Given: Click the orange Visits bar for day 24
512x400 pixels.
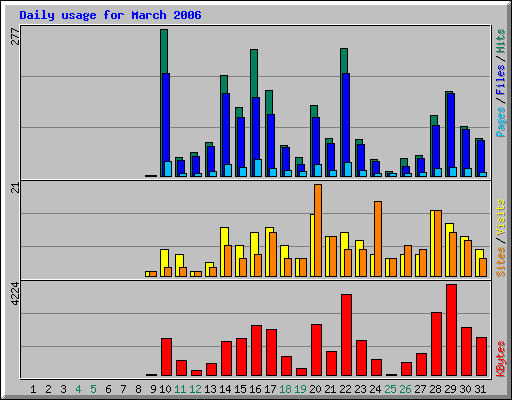Looking at the screenshot, I should coord(378,239).
